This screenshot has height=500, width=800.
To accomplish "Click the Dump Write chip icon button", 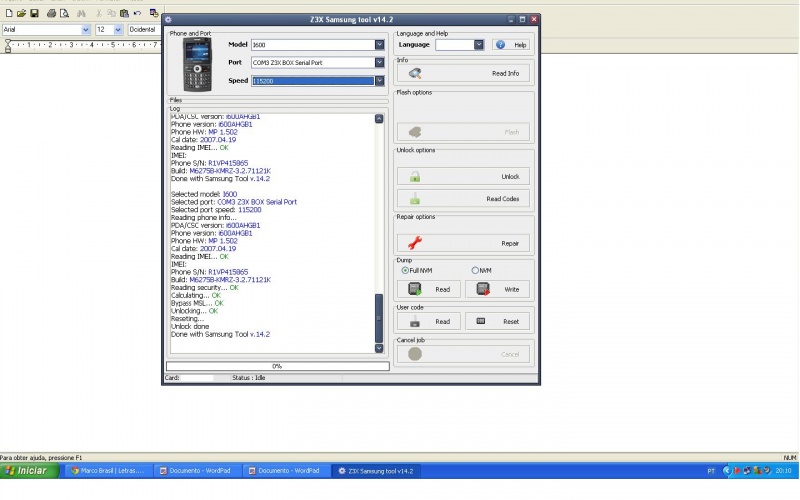I will coord(497,289).
